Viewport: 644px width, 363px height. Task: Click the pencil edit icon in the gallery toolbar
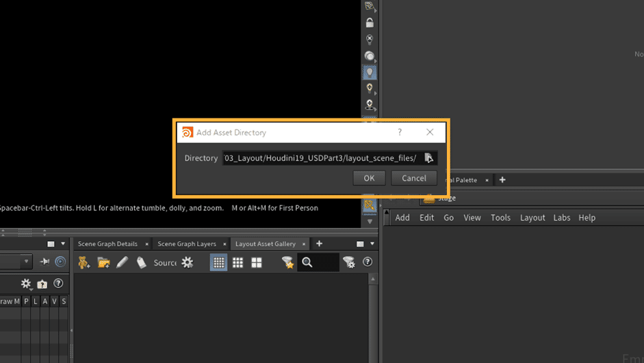[x=122, y=262]
